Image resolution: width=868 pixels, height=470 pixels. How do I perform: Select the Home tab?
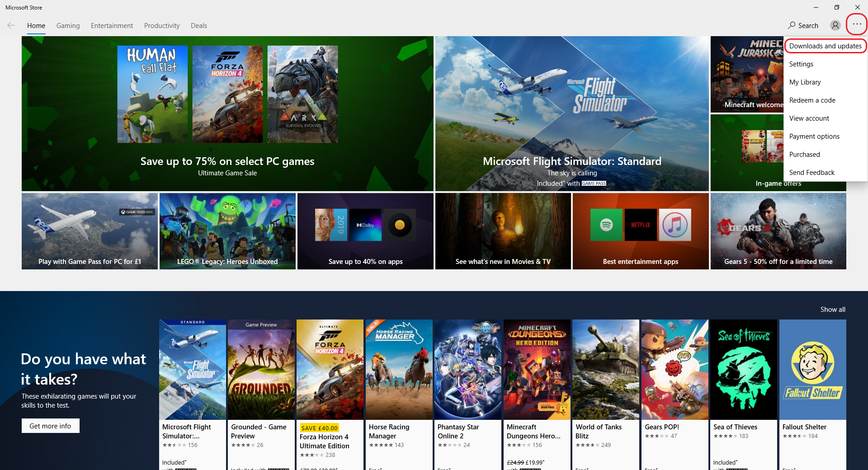pyautogui.click(x=36, y=26)
